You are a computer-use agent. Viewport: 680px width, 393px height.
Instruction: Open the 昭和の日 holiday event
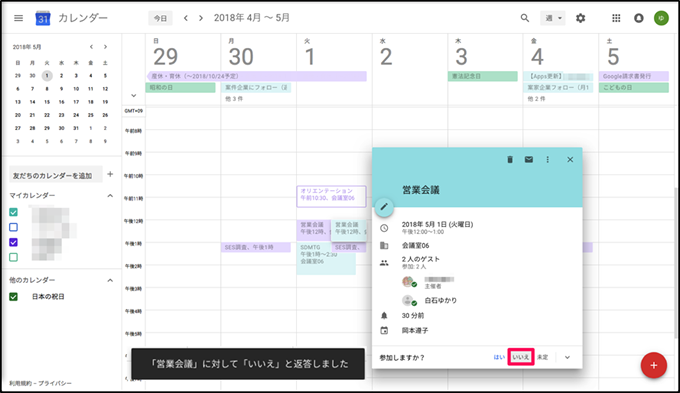coord(180,88)
